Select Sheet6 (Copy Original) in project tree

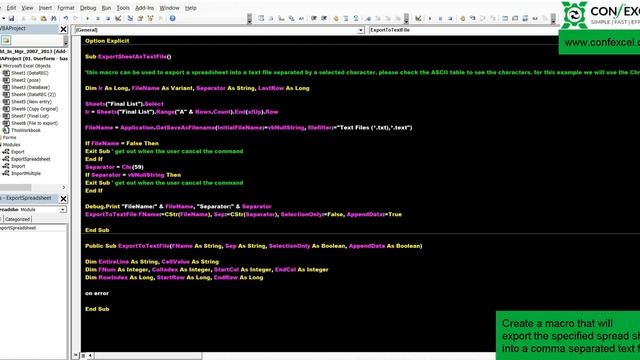click(34, 109)
